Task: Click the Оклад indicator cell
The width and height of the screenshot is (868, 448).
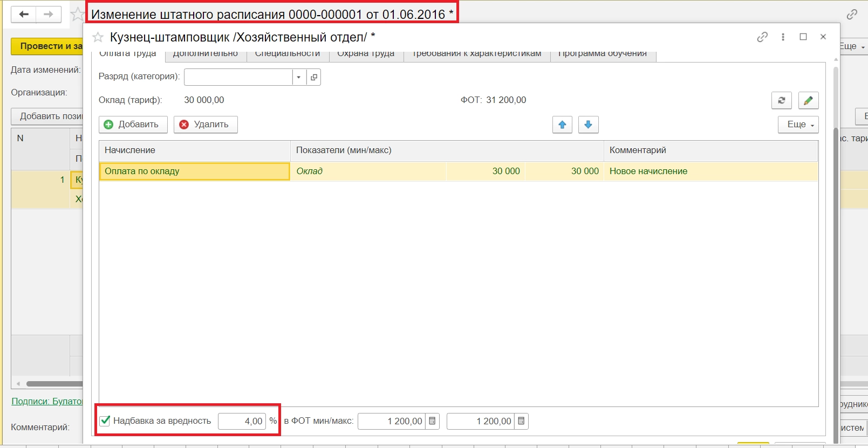Action: (x=368, y=171)
